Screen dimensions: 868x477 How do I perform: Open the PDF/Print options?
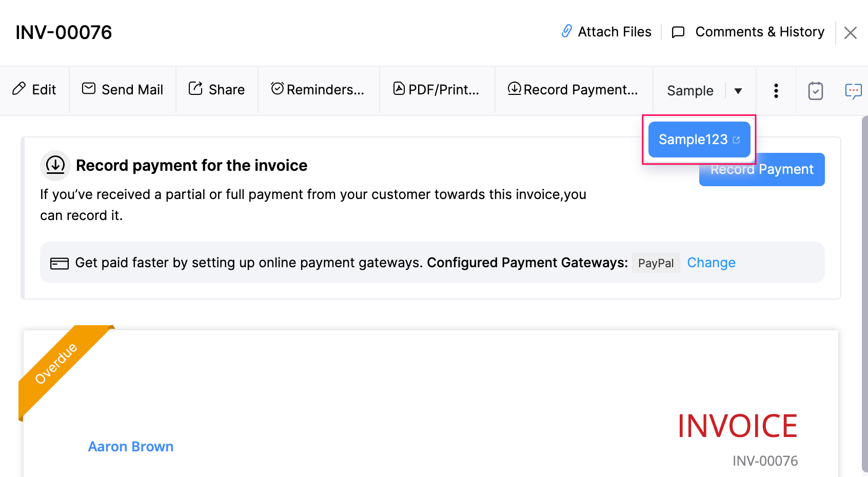437,90
